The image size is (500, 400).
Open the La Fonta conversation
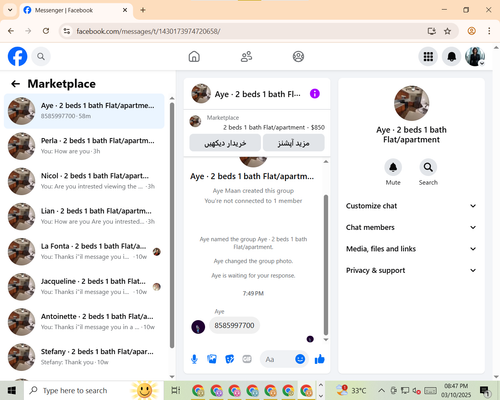pos(84,252)
